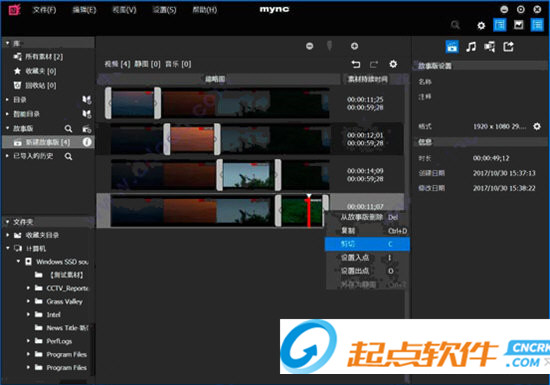Choose 设置入点 in the context menu
This screenshot has width=550, height=385.
click(367, 258)
